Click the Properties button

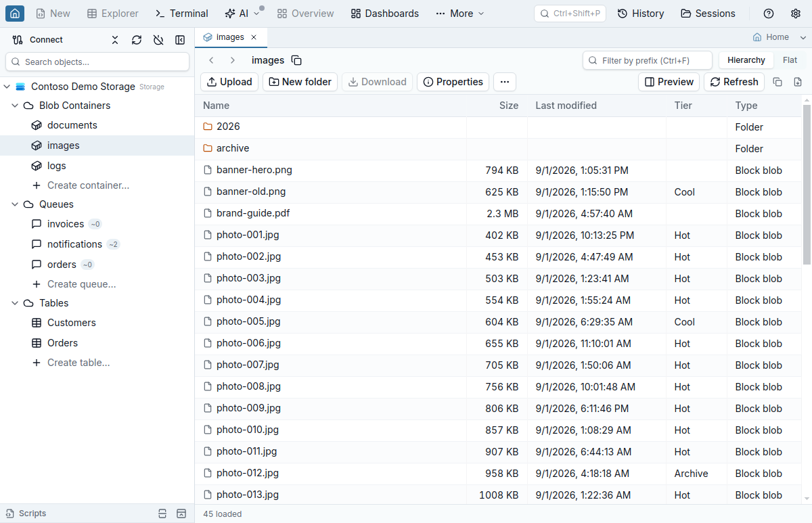pyautogui.click(x=453, y=82)
